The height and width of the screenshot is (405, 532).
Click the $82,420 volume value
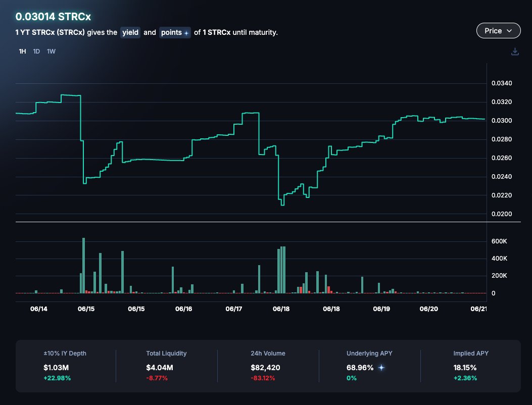click(265, 368)
